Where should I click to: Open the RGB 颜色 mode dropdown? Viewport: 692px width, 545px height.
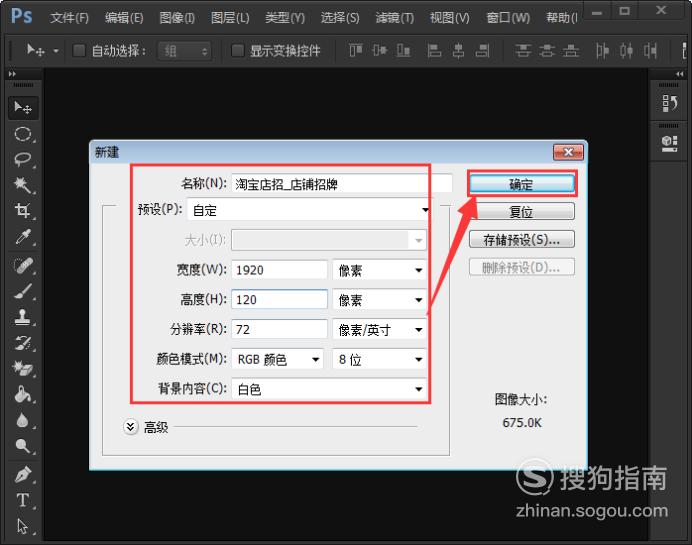(x=278, y=360)
